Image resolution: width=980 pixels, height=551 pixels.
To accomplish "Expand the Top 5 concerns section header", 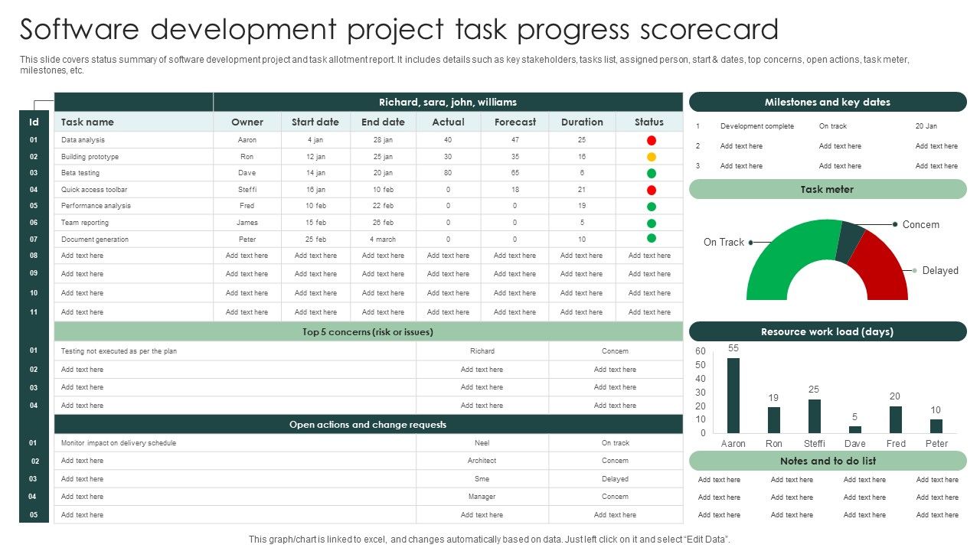I will pyautogui.click(x=367, y=332).
